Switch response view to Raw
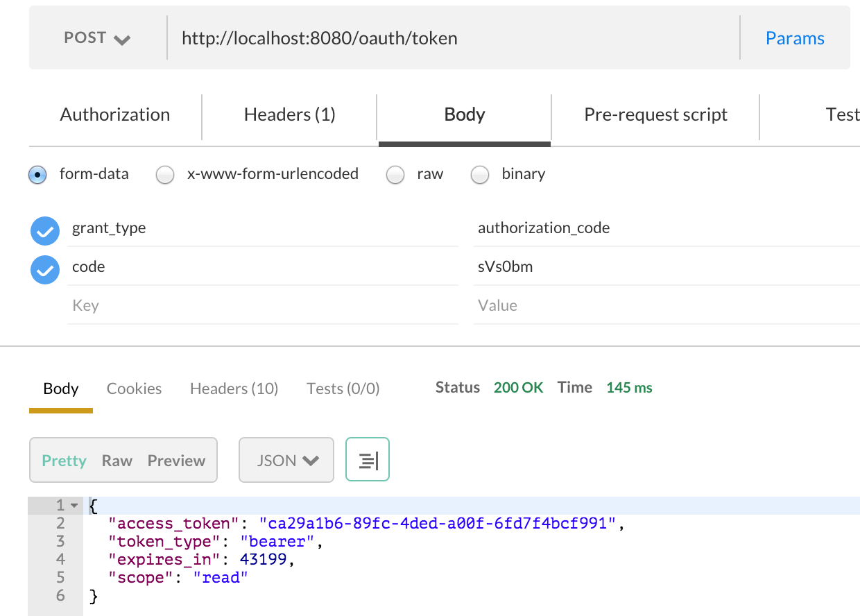Image resolution: width=860 pixels, height=616 pixels. (117, 461)
